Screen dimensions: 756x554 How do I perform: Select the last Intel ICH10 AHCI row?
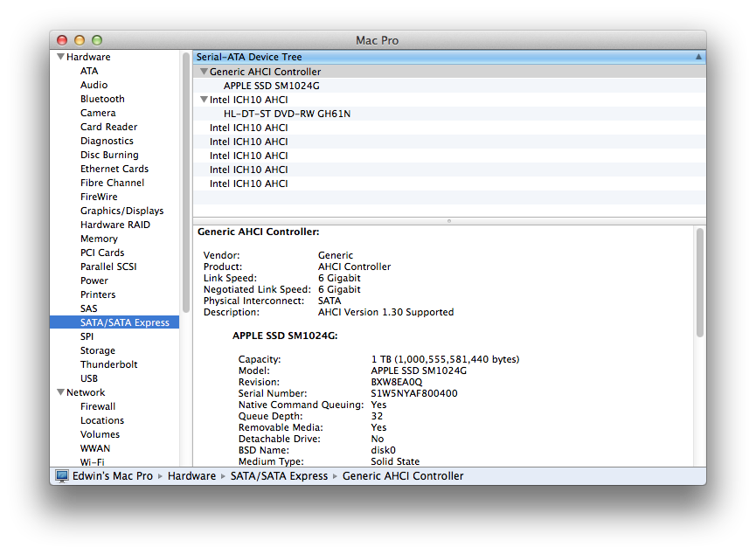coord(449,184)
